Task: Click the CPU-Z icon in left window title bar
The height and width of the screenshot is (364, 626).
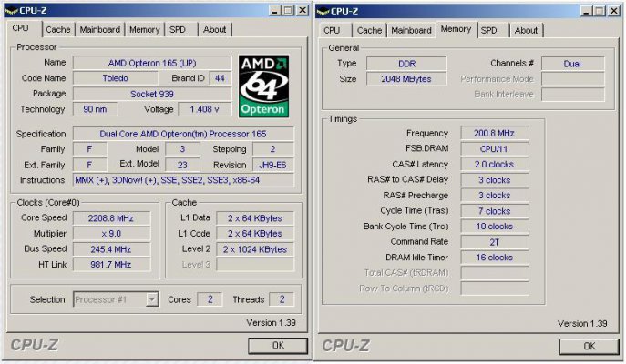Action: pos(12,11)
